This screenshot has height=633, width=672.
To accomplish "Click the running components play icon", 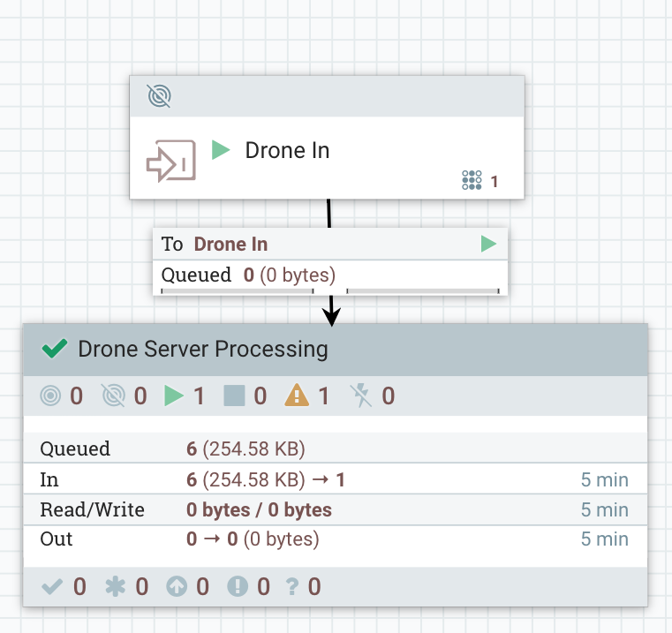I will click(174, 396).
